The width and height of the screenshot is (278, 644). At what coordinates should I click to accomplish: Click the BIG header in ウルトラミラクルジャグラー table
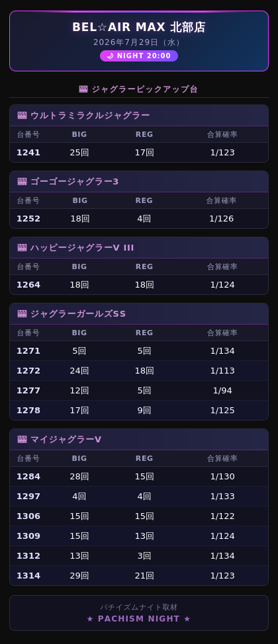coord(79,134)
